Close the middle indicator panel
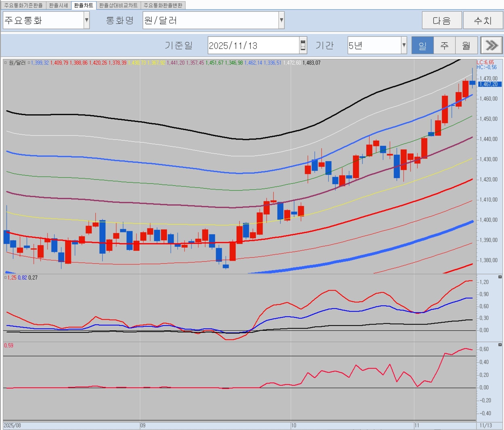 (500, 277)
